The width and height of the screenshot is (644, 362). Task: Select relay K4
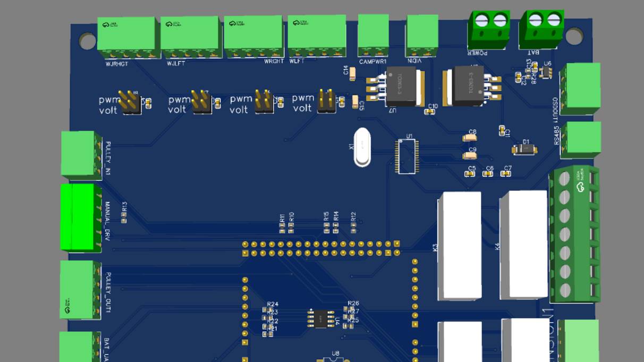[523, 245]
